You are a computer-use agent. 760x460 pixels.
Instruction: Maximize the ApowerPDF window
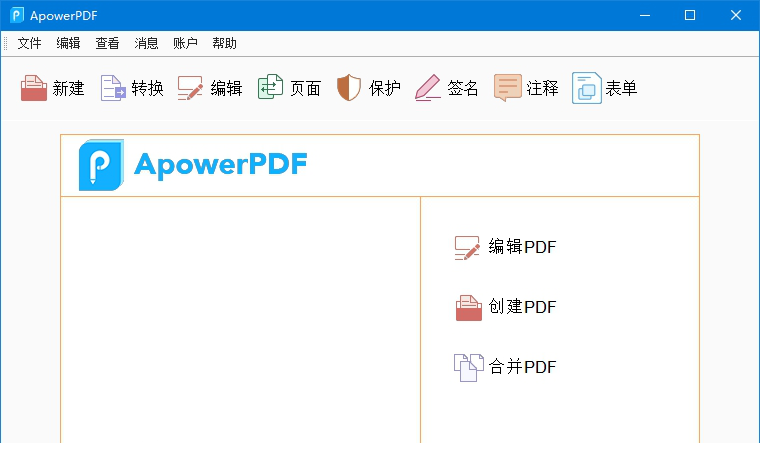click(x=690, y=16)
